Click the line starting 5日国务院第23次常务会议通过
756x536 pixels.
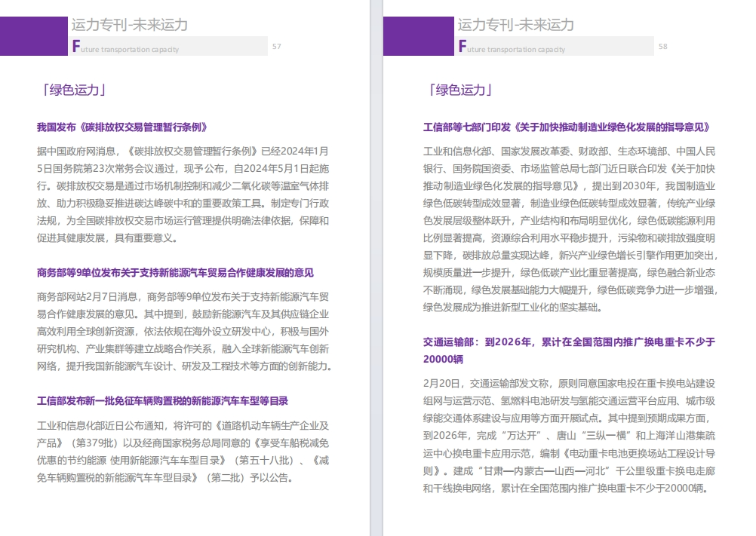[x=183, y=169]
